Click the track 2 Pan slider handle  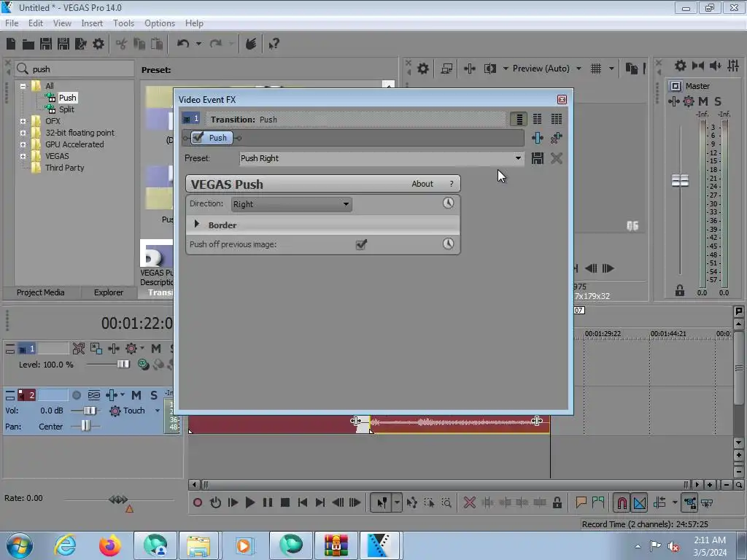click(x=85, y=426)
